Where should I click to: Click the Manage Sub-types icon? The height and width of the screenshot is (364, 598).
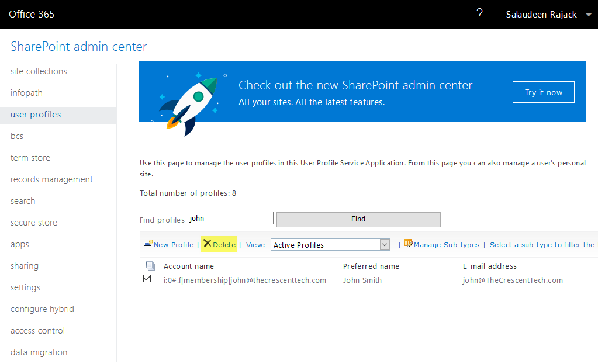click(x=409, y=244)
